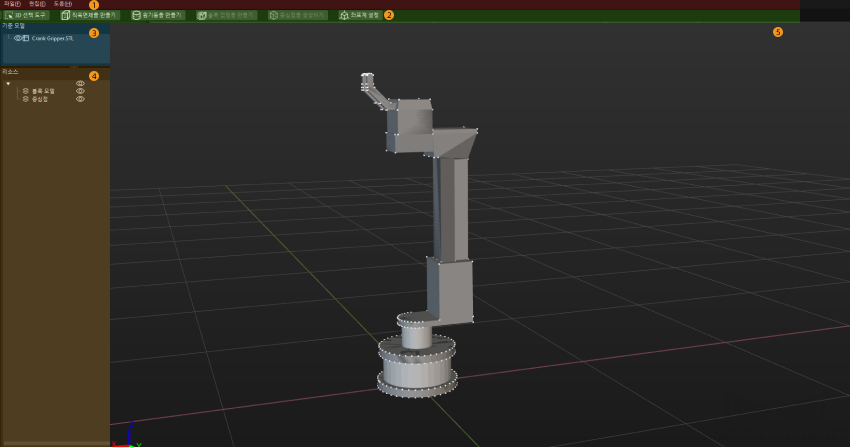Click the XYZ axis gizmo in viewport corner
Screen dimensions: 850x447
125,437
